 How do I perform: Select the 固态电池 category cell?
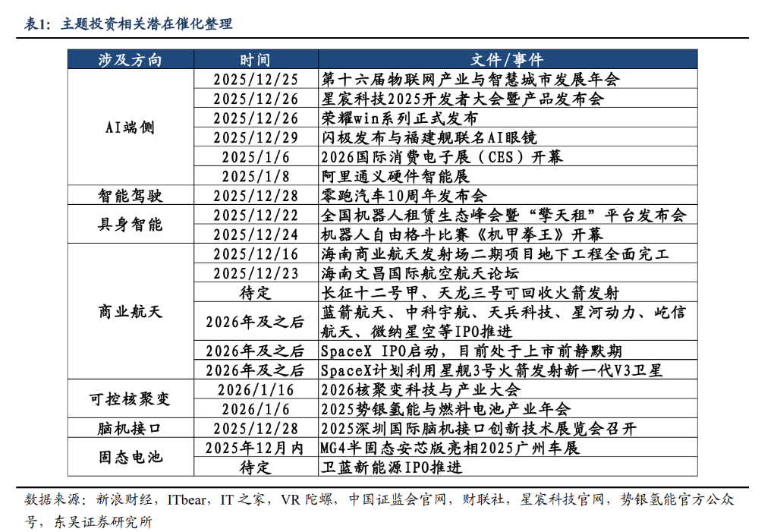pyautogui.click(x=131, y=457)
